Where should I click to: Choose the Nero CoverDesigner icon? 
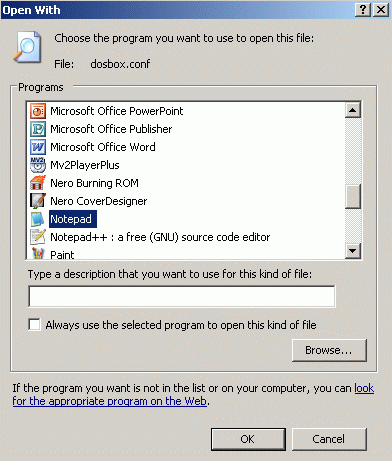pyautogui.click(x=38, y=201)
